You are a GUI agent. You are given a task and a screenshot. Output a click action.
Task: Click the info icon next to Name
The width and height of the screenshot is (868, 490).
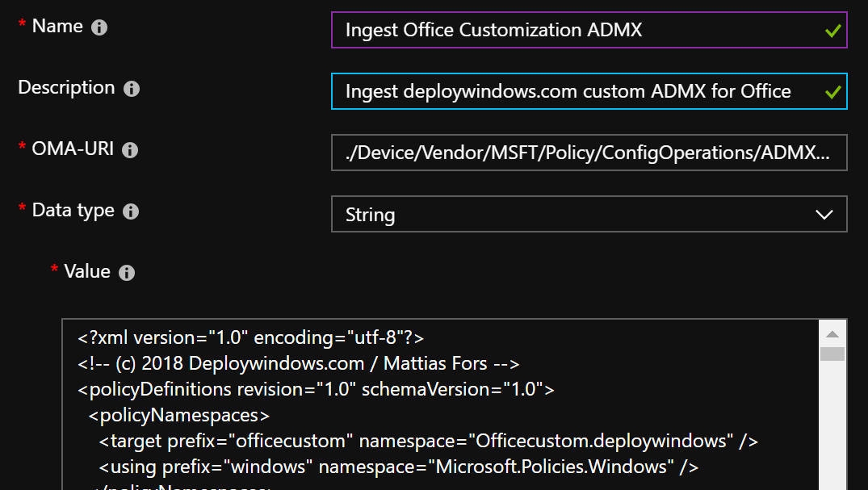[x=99, y=27]
